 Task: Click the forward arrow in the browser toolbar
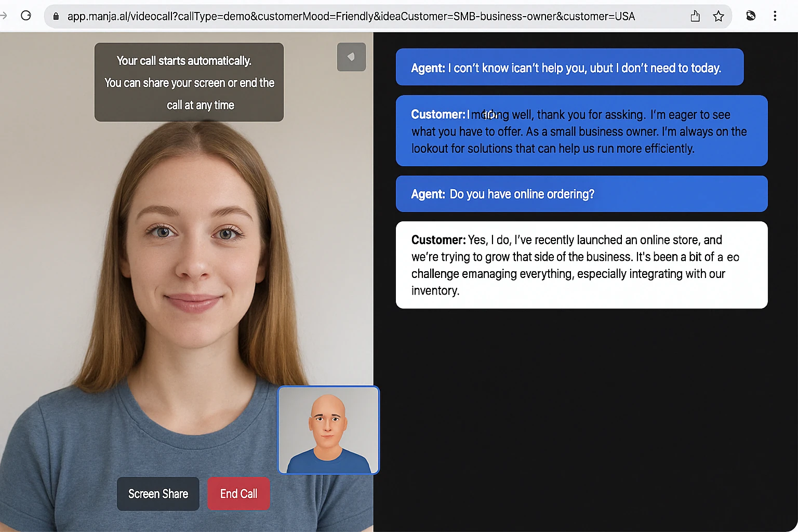3,16
